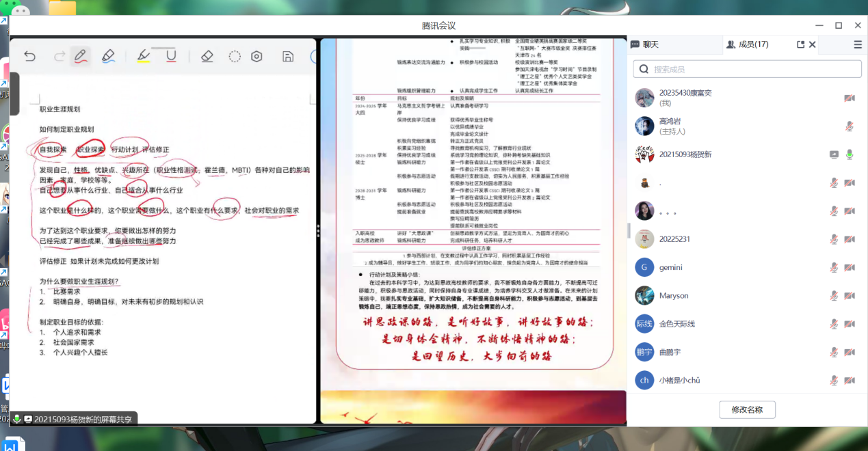Select the red underline tool
The width and height of the screenshot is (868, 451).
click(171, 56)
